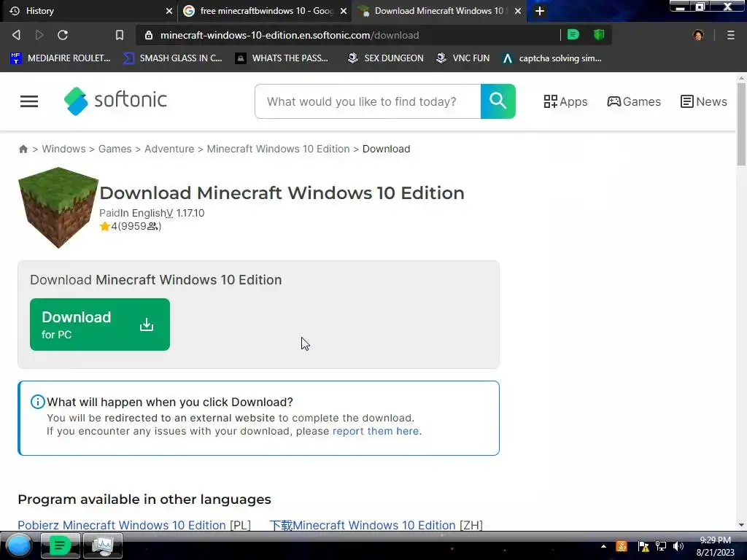Go to Windows breadcrumb
This screenshot has height=560, width=747.
[x=64, y=149]
